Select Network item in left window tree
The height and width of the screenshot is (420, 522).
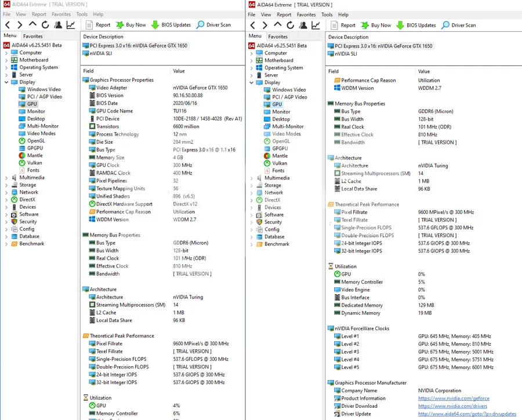(x=24, y=192)
